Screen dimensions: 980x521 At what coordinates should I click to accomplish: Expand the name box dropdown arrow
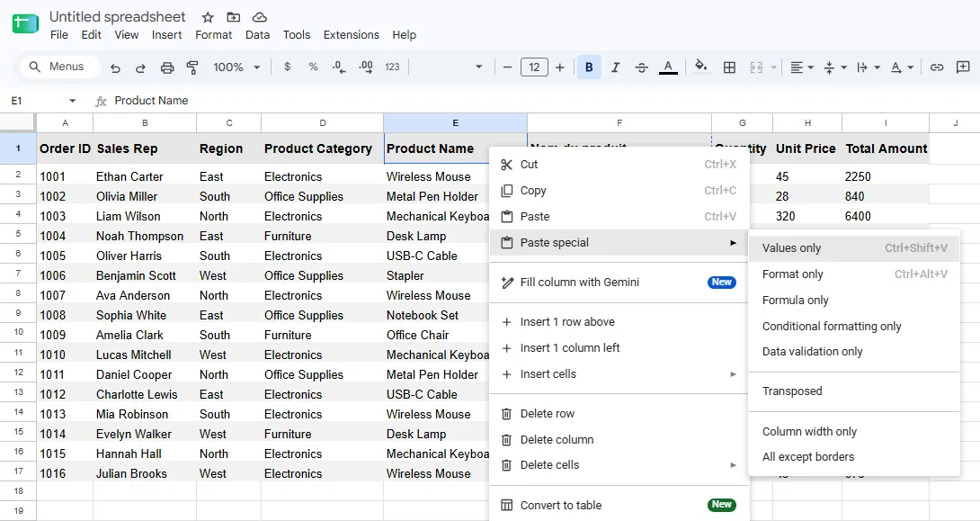point(72,101)
